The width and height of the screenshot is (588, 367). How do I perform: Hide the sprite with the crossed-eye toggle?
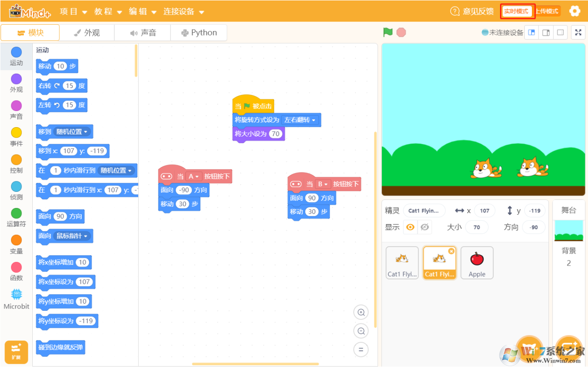pos(424,227)
